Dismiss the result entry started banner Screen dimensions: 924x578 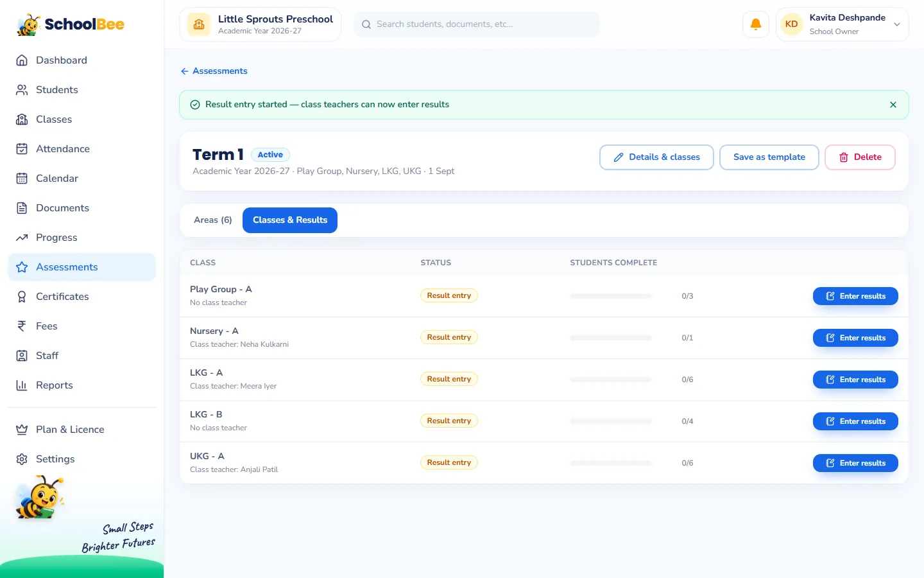tap(893, 105)
